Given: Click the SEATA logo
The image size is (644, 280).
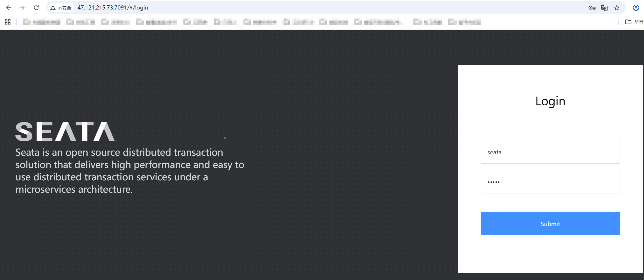Looking at the screenshot, I should click(65, 132).
